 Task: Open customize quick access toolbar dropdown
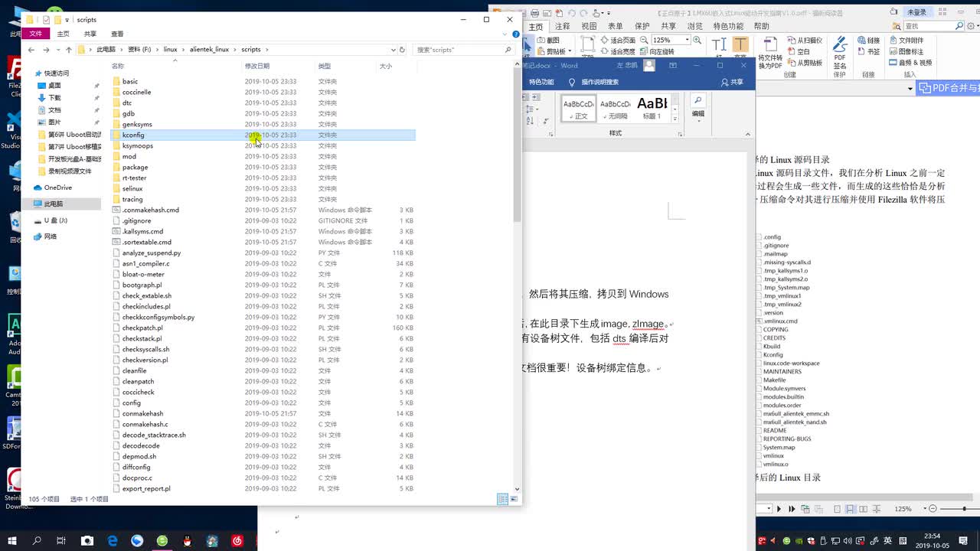click(x=67, y=20)
